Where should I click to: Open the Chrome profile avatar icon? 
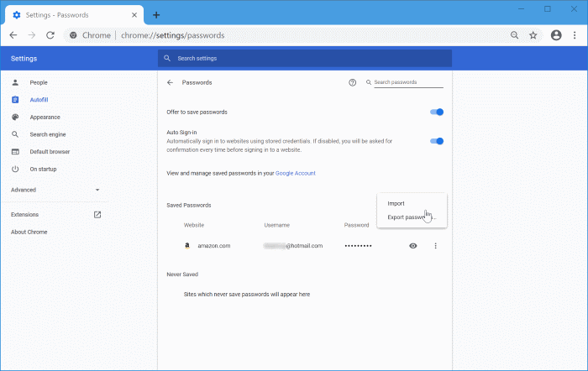[x=555, y=35]
